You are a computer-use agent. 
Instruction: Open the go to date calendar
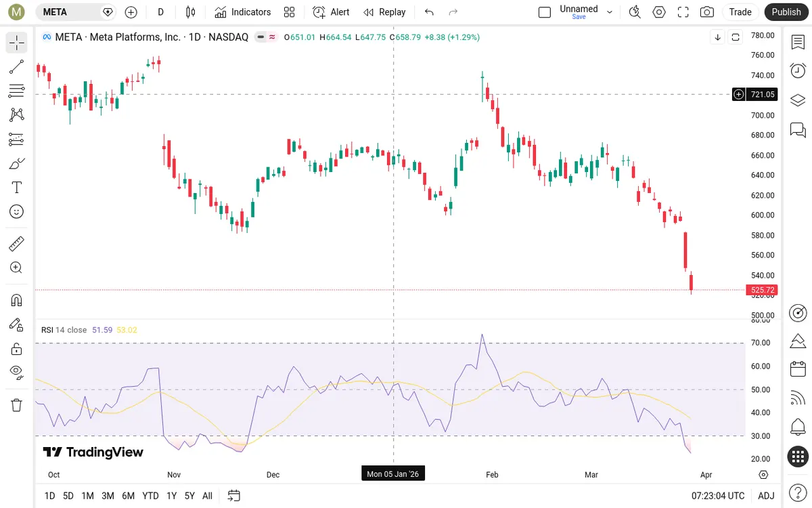click(x=234, y=496)
